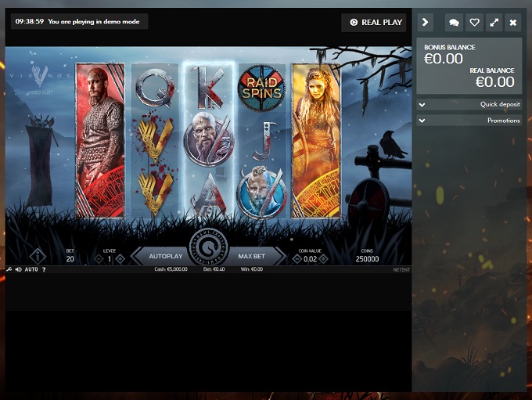Increase the coin value

click(323, 259)
